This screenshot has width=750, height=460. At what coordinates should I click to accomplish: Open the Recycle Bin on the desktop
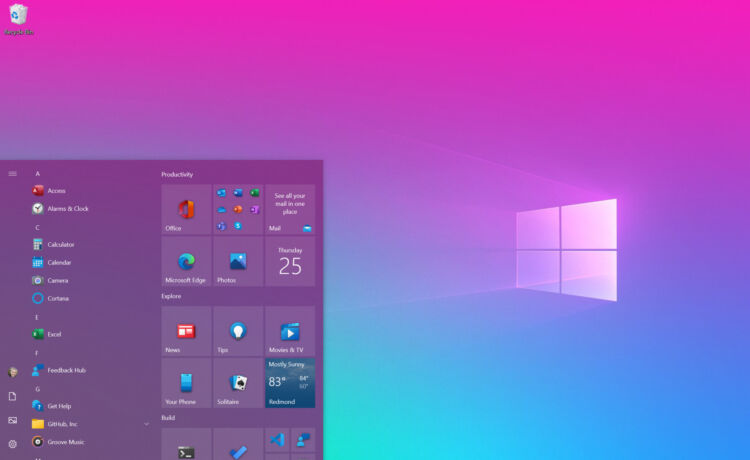click(x=19, y=19)
